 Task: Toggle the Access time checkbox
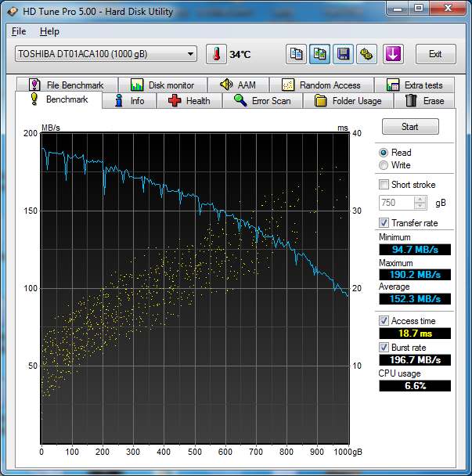[x=384, y=321]
